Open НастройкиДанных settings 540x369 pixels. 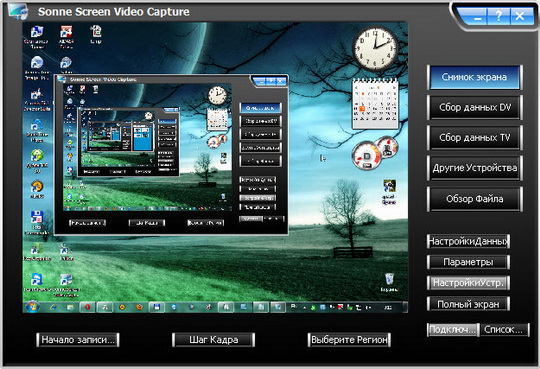(468, 241)
